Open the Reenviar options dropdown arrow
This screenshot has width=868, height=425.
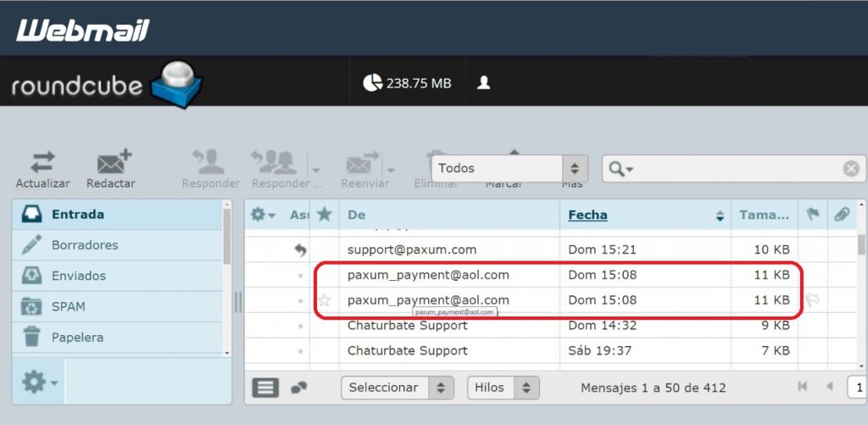(x=391, y=171)
